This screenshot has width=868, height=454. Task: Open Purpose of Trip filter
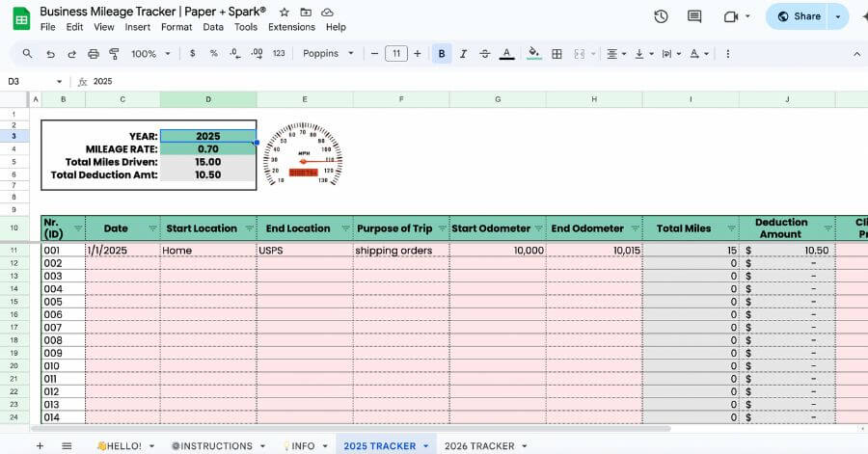[x=442, y=228]
